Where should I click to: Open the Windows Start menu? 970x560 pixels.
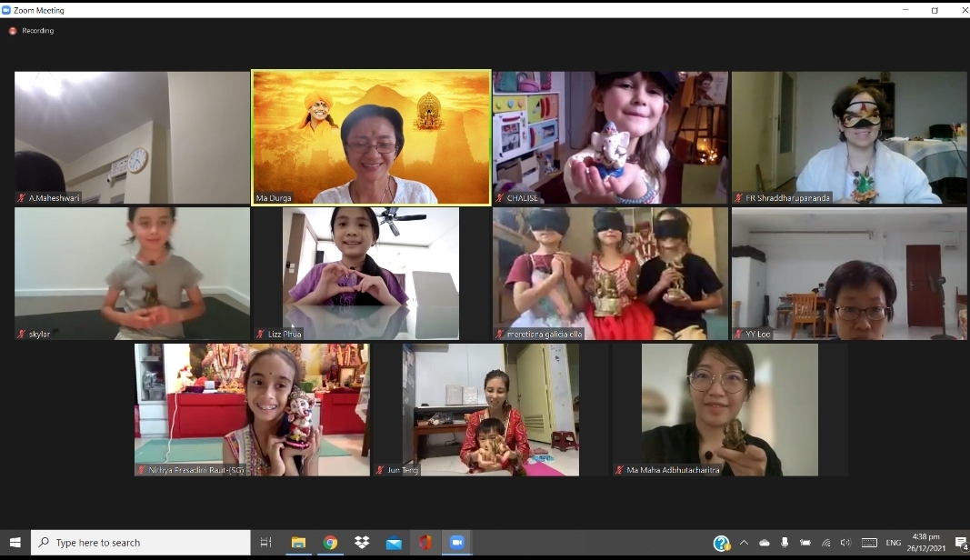point(15,543)
